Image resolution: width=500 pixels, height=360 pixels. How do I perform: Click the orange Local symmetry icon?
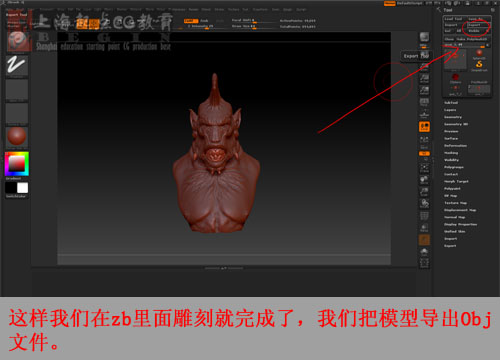[424, 127]
